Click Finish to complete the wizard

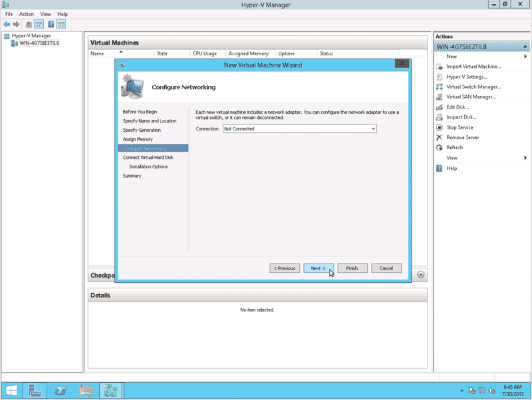point(352,268)
